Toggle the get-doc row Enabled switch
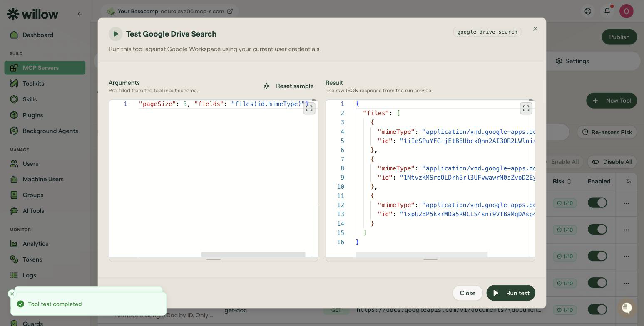 [597, 310]
